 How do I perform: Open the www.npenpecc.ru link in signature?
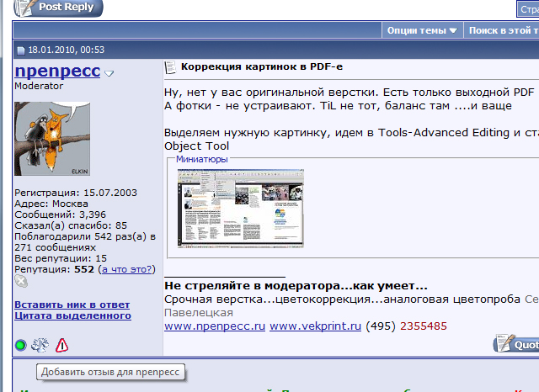tap(215, 326)
